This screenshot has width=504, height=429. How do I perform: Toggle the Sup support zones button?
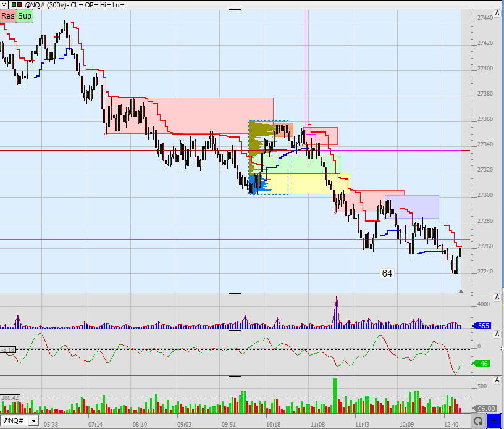coord(25,16)
